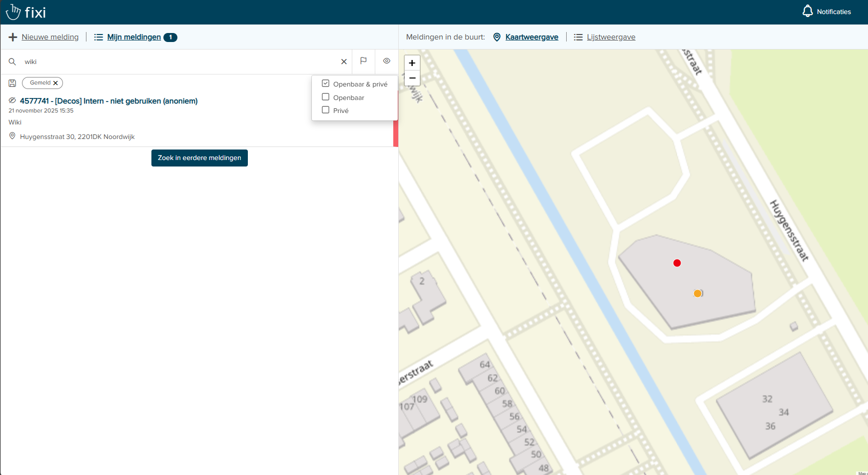Remove the Gemeld filter chip
The image size is (868, 475).
tap(55, 83)
